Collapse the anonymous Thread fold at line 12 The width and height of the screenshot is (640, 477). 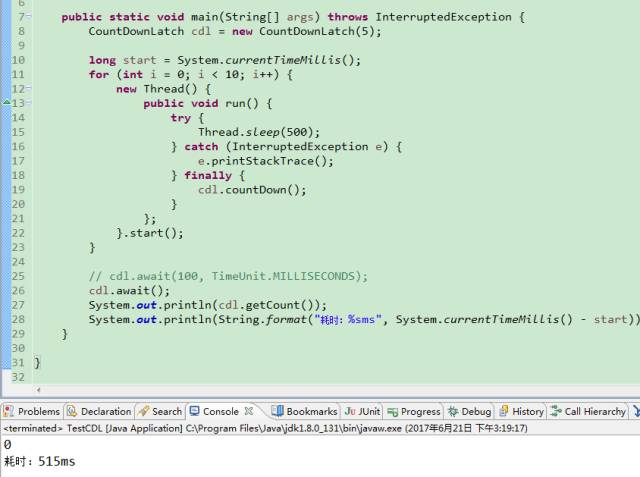29,89
